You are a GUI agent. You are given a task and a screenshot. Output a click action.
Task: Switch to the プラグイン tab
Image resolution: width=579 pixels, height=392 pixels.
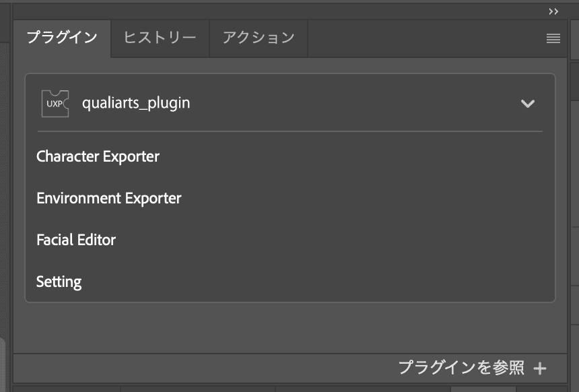coord(62,38)
